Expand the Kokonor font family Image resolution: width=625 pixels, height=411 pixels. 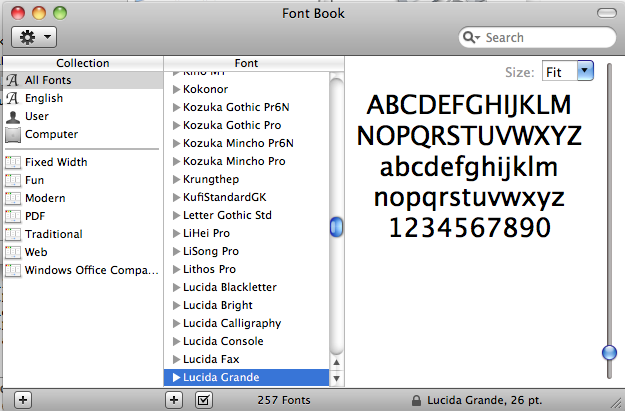(x=176, y=89)
